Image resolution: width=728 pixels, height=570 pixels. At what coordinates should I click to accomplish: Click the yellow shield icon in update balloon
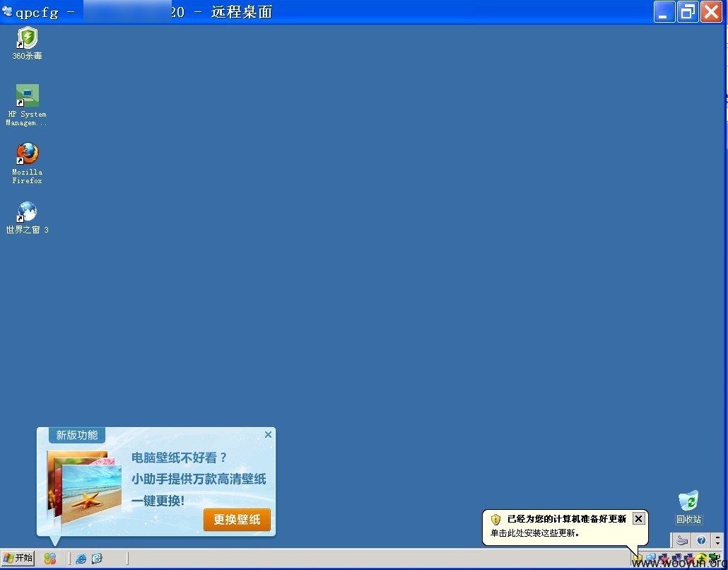click(496, 519)
